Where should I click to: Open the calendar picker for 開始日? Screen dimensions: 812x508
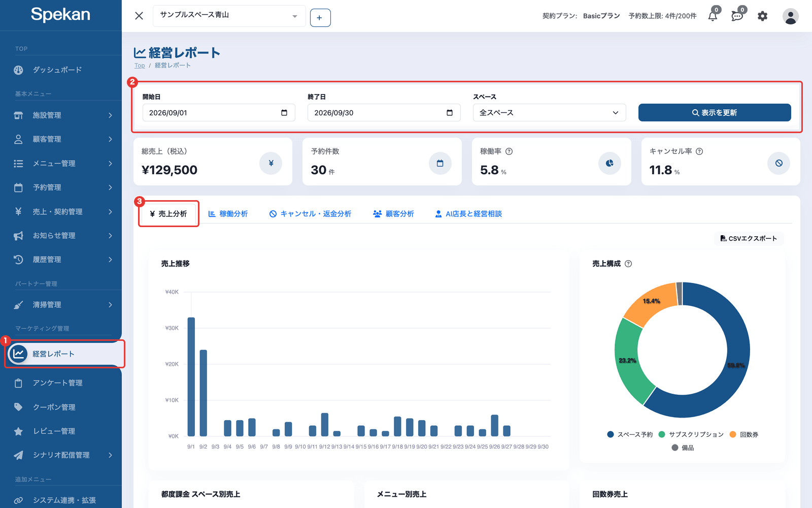coord(284,113)
